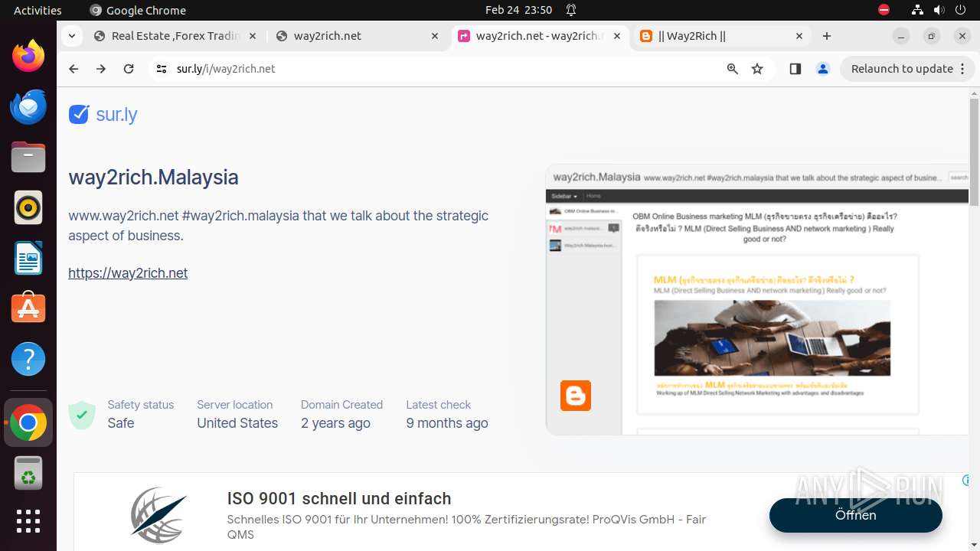Screen dimensions: 980x551
Task: Click the way2rich.Malaysia website preview thumbnail
Action: (757, 300)
